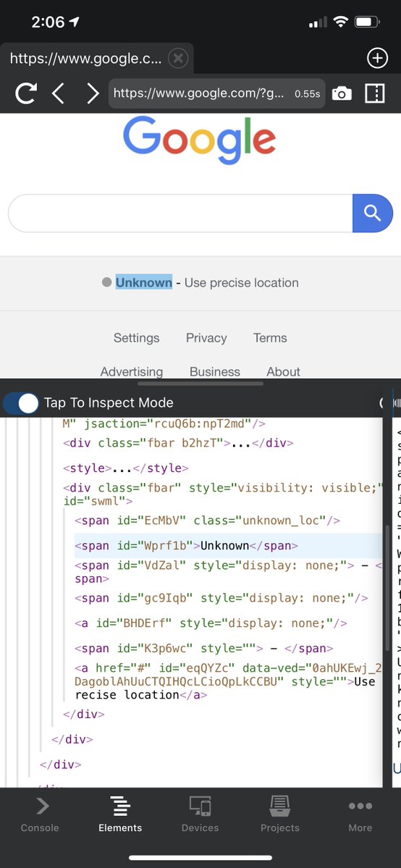This screenshot has height=868, width=401.
Task: Expand the div class "fbar b2hzT" node
Action: tap(178, 443)
